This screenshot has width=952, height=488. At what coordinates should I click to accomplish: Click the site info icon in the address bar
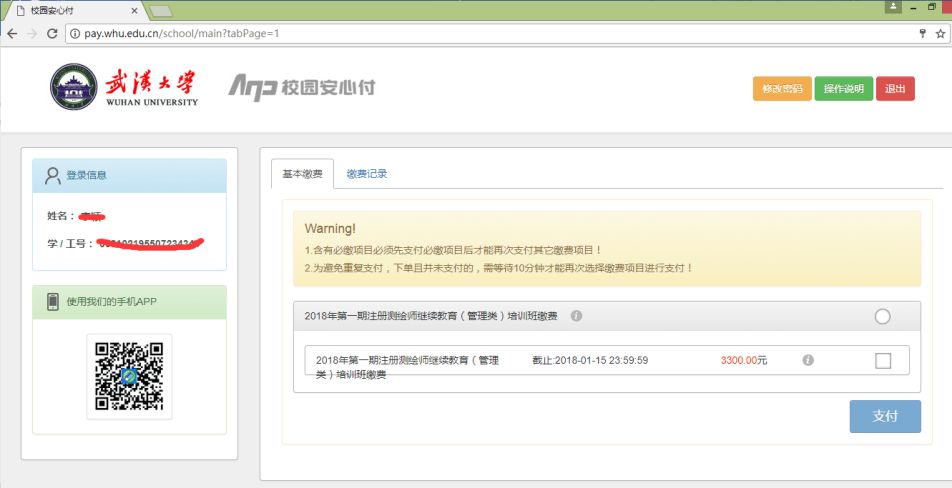[75, 33]
